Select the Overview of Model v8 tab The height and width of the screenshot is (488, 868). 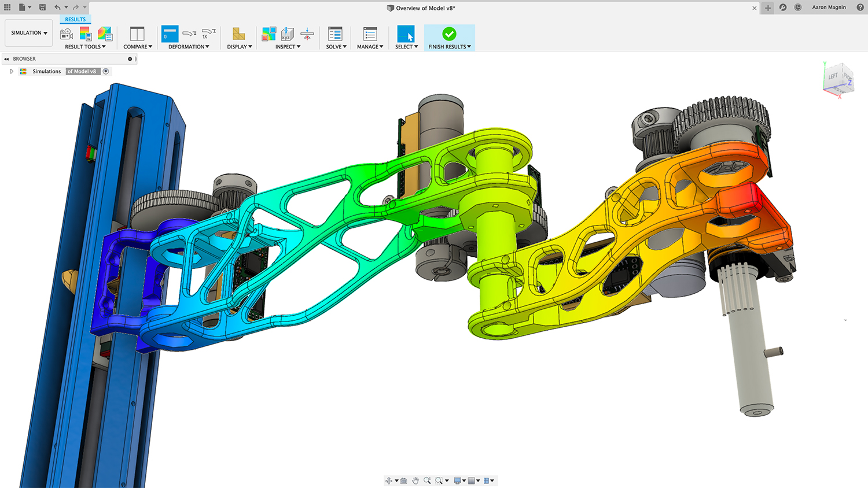(421, 8)
